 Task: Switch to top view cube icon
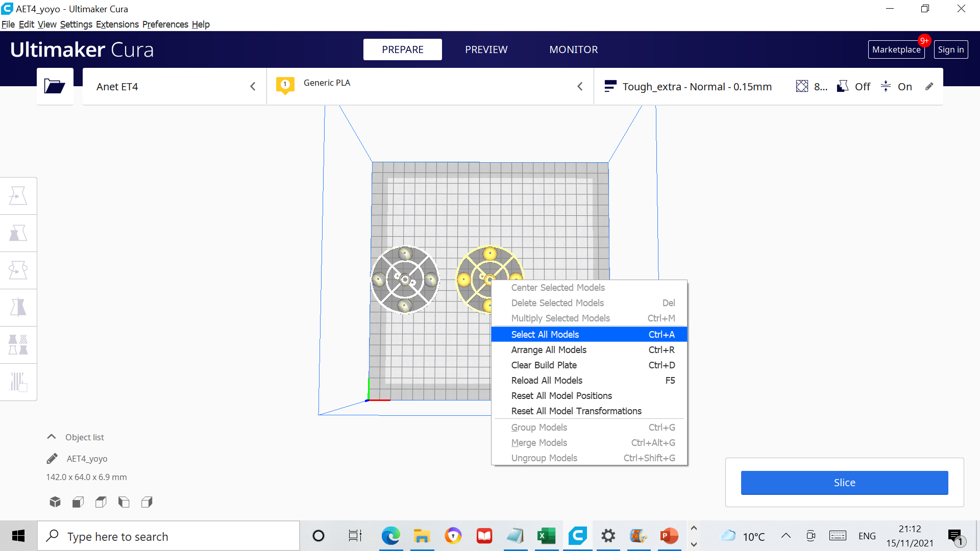click(x=101, y=502)
